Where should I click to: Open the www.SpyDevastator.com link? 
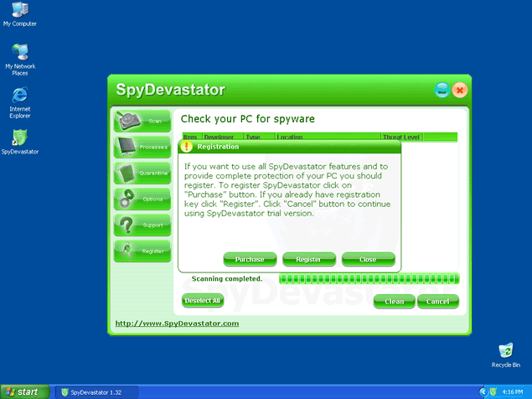pyautogui.click(x=177, y=324)
